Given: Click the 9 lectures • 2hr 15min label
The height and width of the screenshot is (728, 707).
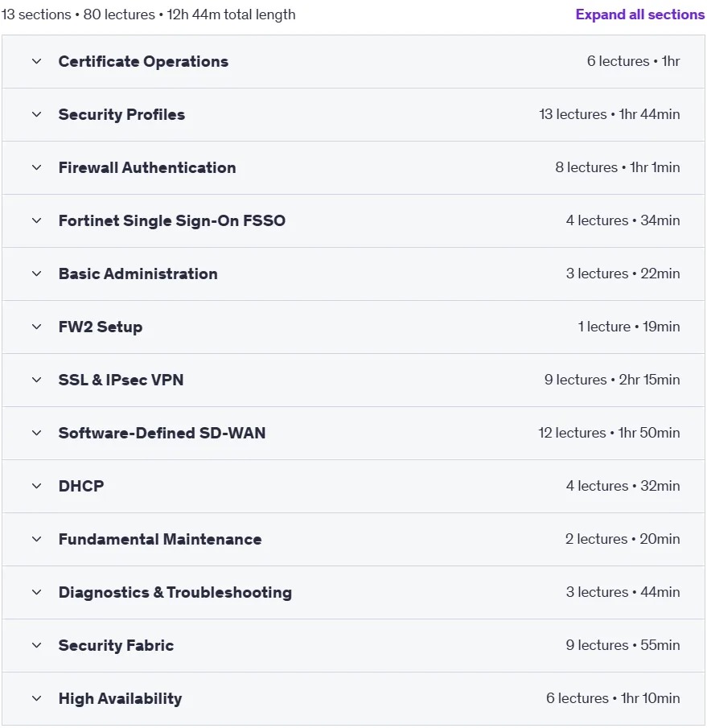Looking at the screenshot, I should (612, 380).
